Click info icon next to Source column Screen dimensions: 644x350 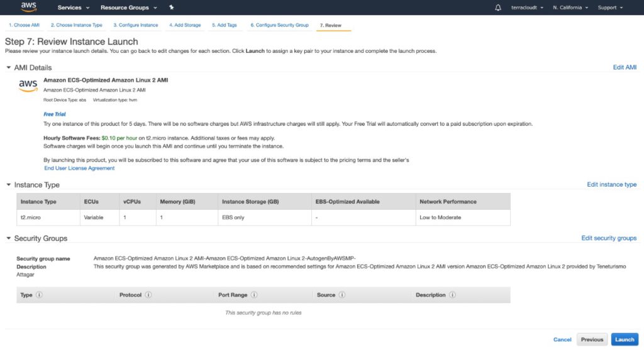tap(342, 295)
